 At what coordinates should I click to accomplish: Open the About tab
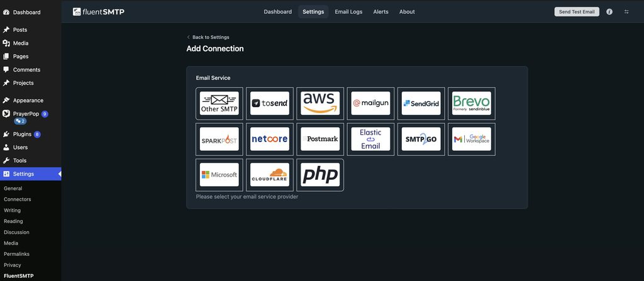point(407,12)
